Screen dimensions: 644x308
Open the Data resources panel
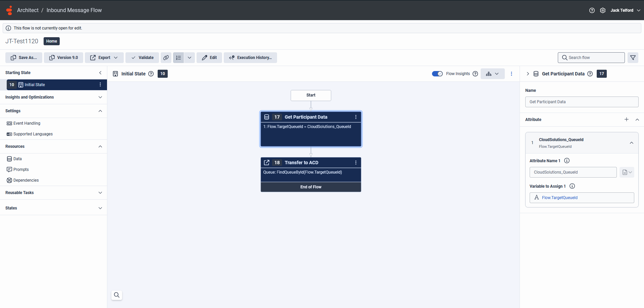(17, 159)
